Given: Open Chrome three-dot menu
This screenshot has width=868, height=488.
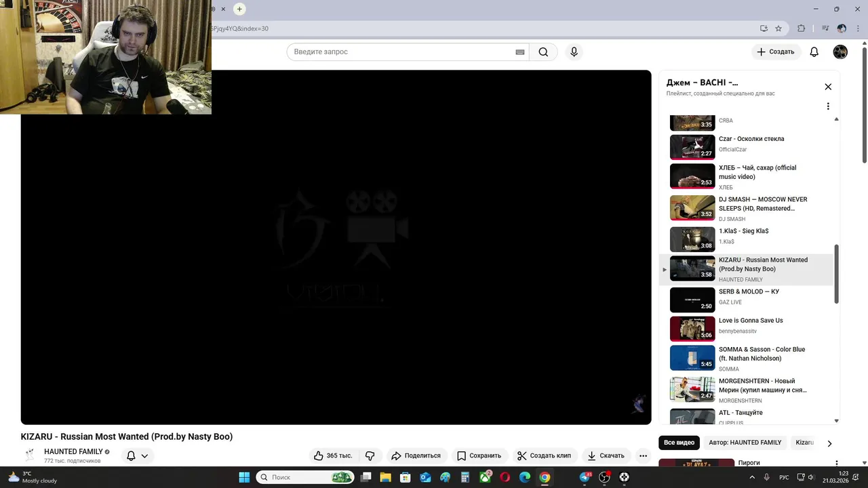Looking at the screenshot, I should tap(859, 28).
